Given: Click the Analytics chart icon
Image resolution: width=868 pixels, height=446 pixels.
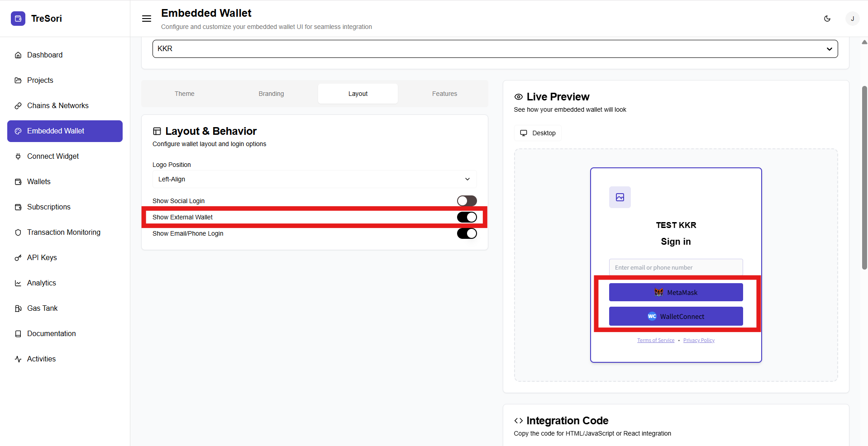Looking at the screenshot, I should [18, 283].
